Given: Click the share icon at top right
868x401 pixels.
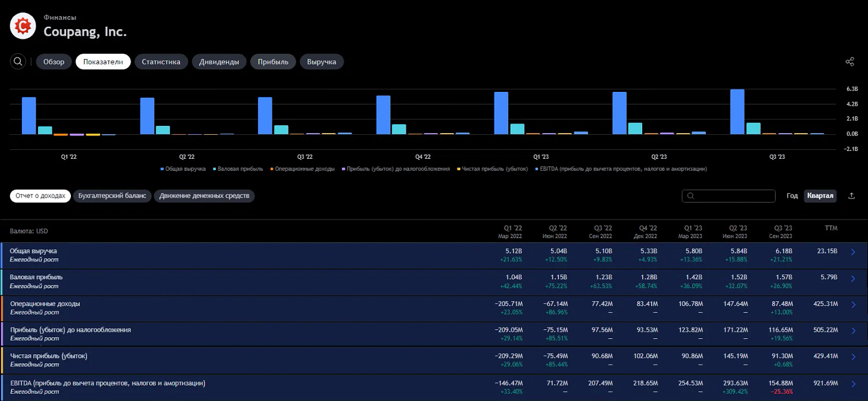Looking at the screenshot, I should point(850,61).
